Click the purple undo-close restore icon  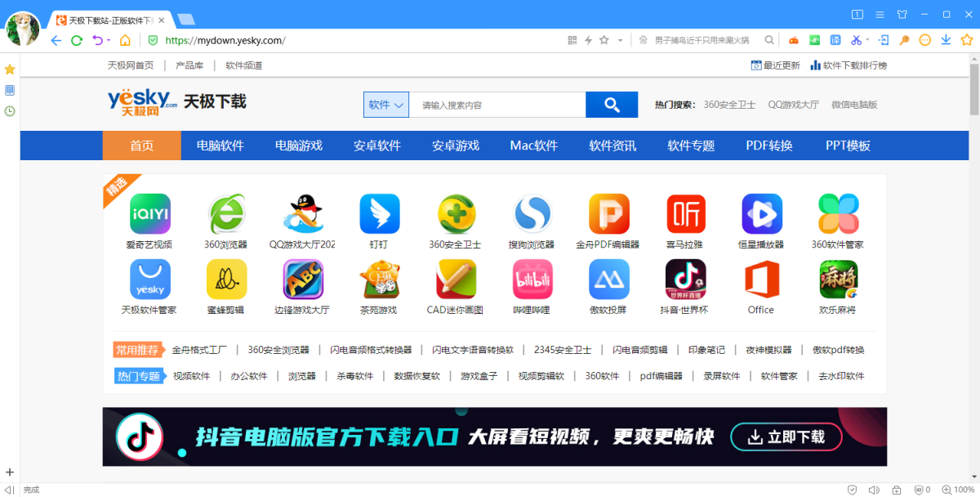point(98,40)
